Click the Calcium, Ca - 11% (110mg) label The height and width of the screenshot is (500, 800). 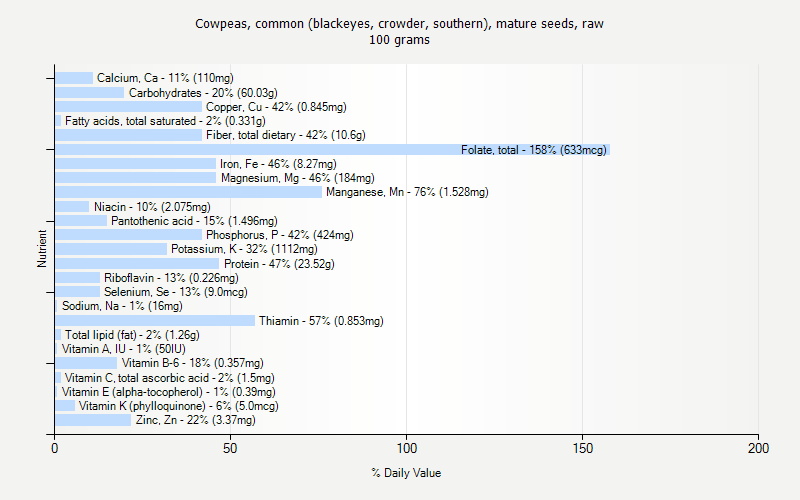tap(165, 78)
